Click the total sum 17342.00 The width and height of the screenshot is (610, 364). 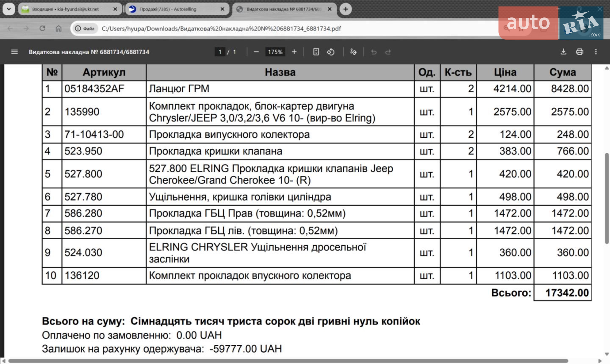coord(567,293)
